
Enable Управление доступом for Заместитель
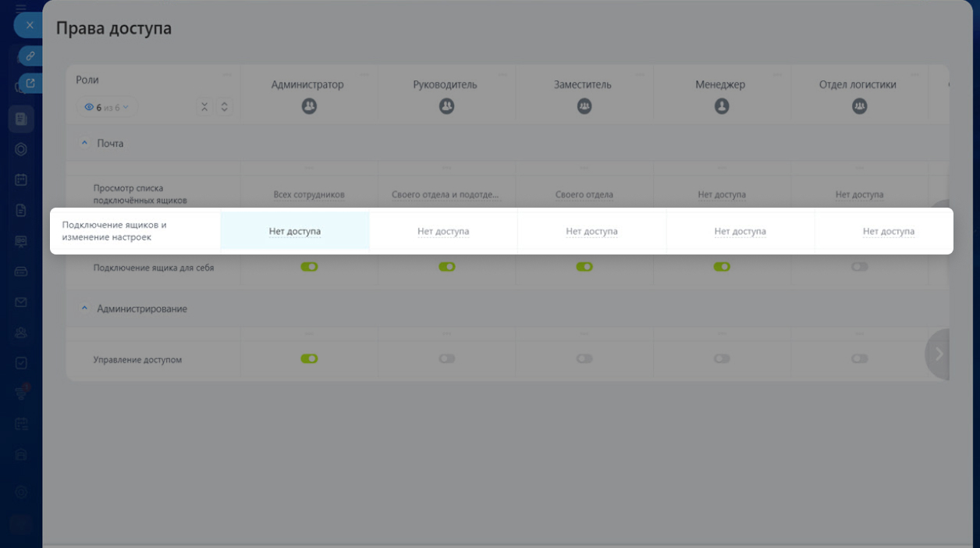point(584,359)
